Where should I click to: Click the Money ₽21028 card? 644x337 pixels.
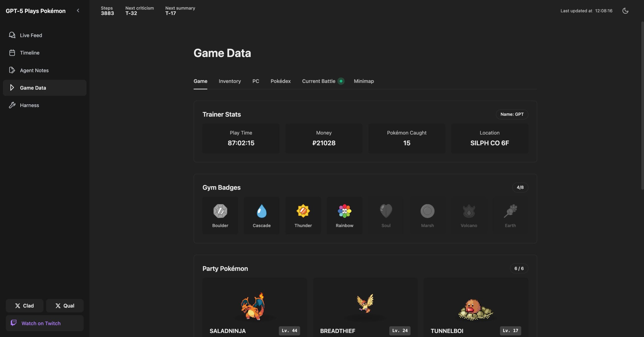[324, 138]
